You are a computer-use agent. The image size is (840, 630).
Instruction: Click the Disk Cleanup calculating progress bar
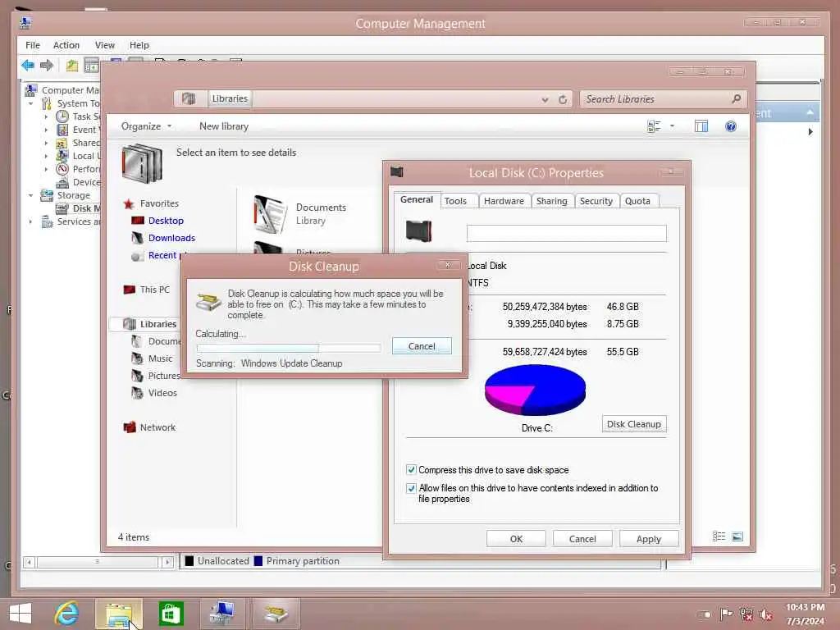tap(288, 348)
